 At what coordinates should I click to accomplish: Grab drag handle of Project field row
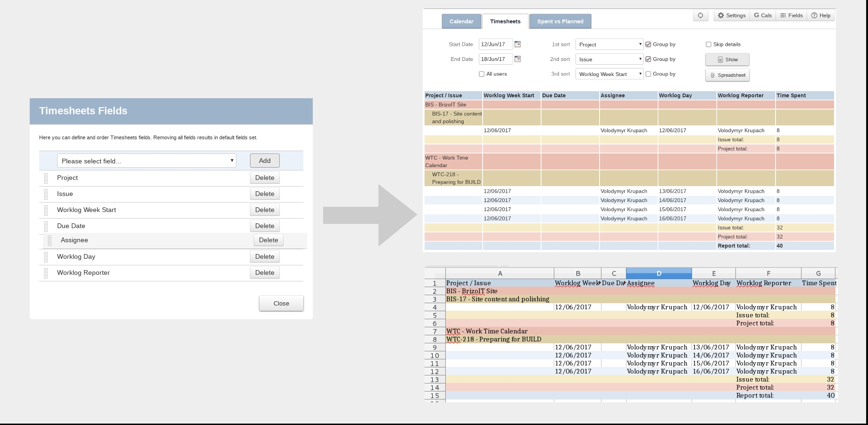coord(46,178)
